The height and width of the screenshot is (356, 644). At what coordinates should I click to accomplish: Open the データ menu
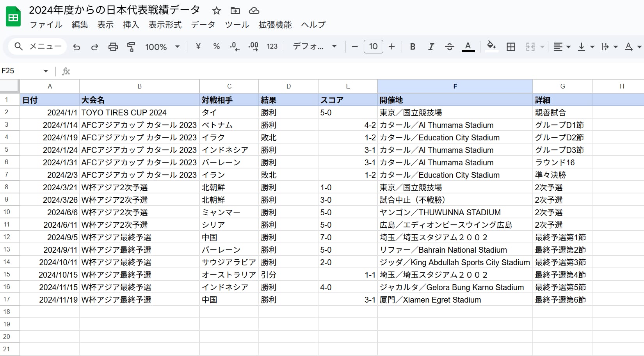203,25
